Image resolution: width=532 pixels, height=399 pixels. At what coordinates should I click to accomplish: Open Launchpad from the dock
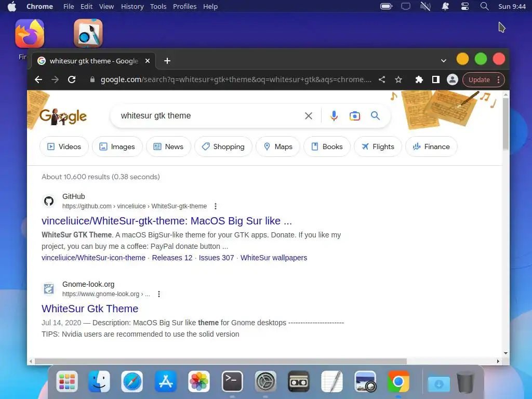(x=67, y=381)
